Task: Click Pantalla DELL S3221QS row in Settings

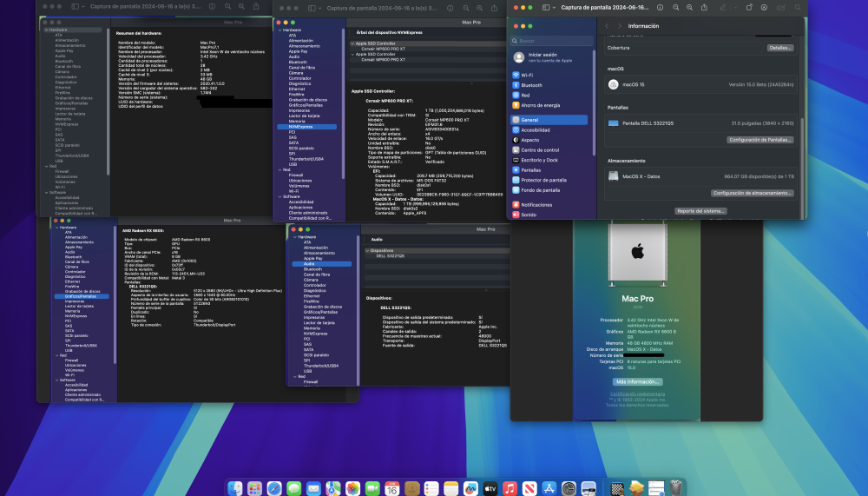Action: click(701, 123)
